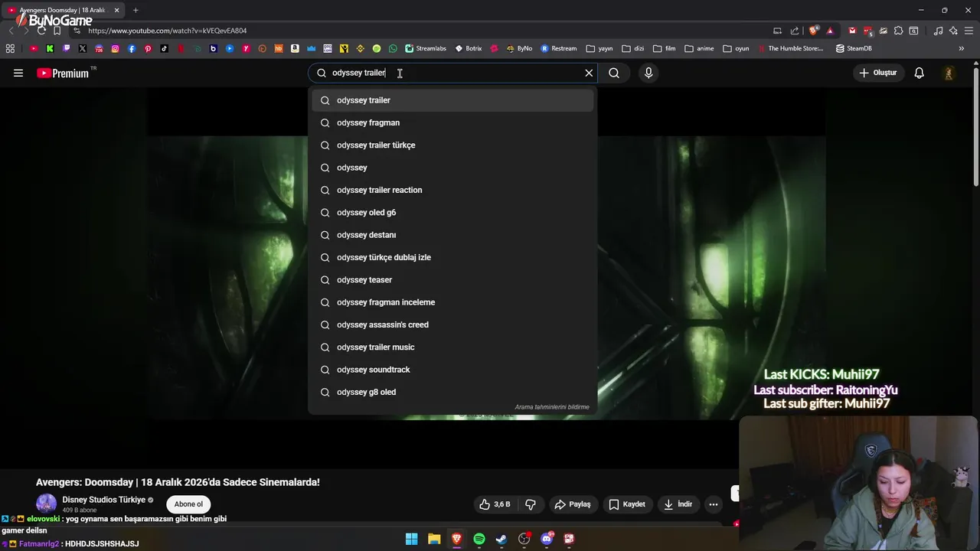Expand the 'oyun' bookmarks folder
Viewport: 980px width, 551px height.
click(736, 48)
